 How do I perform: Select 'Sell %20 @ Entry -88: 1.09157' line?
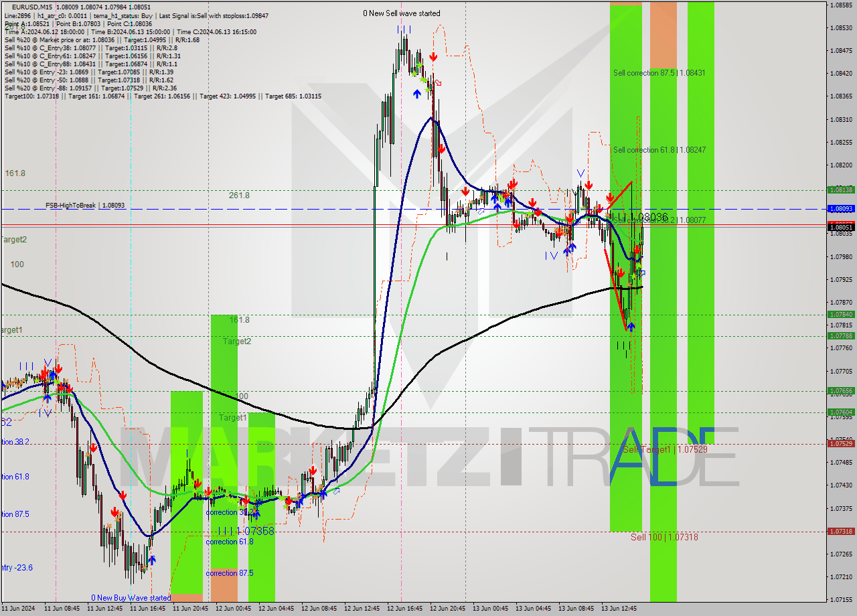[90, 88]
